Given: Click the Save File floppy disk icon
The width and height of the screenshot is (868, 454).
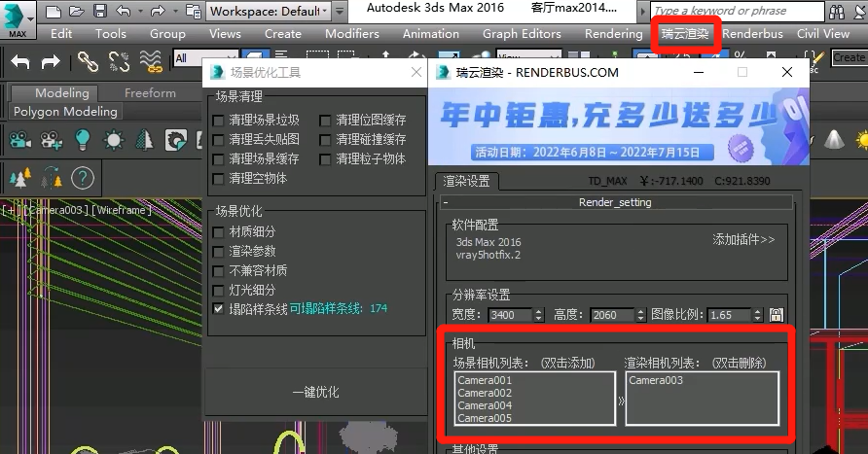Looking at the screenshot, I should [x=99, y=12].
